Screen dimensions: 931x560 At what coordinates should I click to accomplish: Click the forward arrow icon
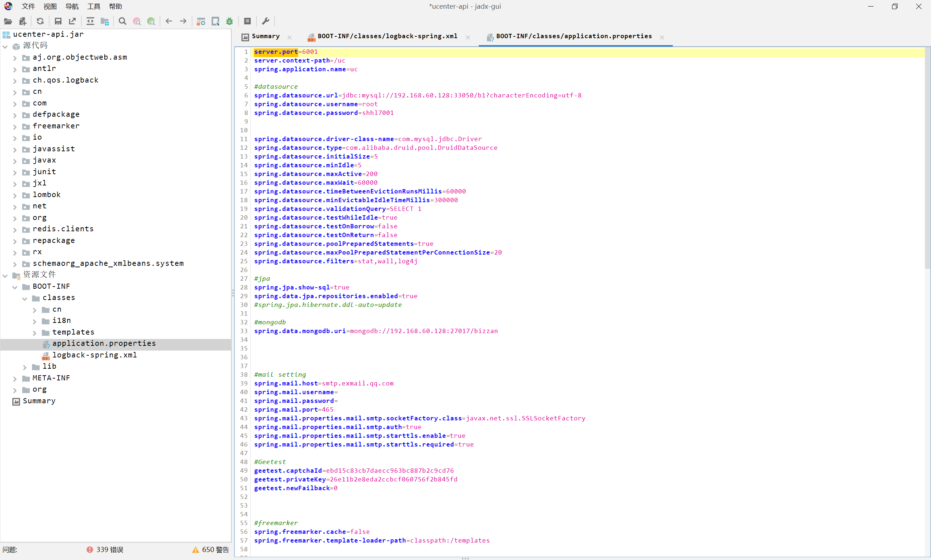point(183,21)
